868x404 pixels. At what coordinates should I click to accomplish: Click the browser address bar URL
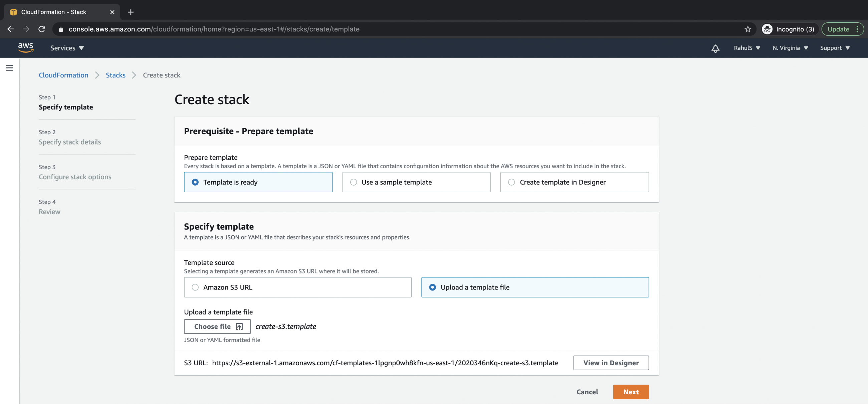tap(214, 29)
